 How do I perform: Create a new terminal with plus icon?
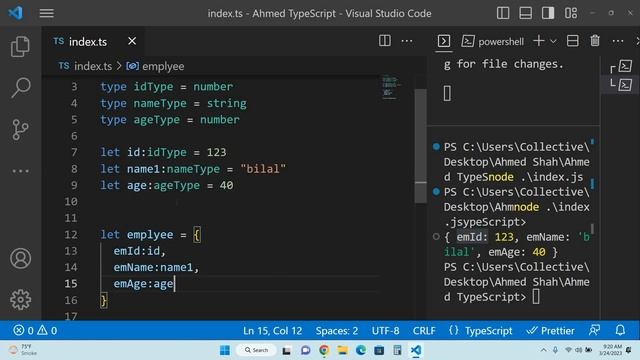tap(539, 41)
